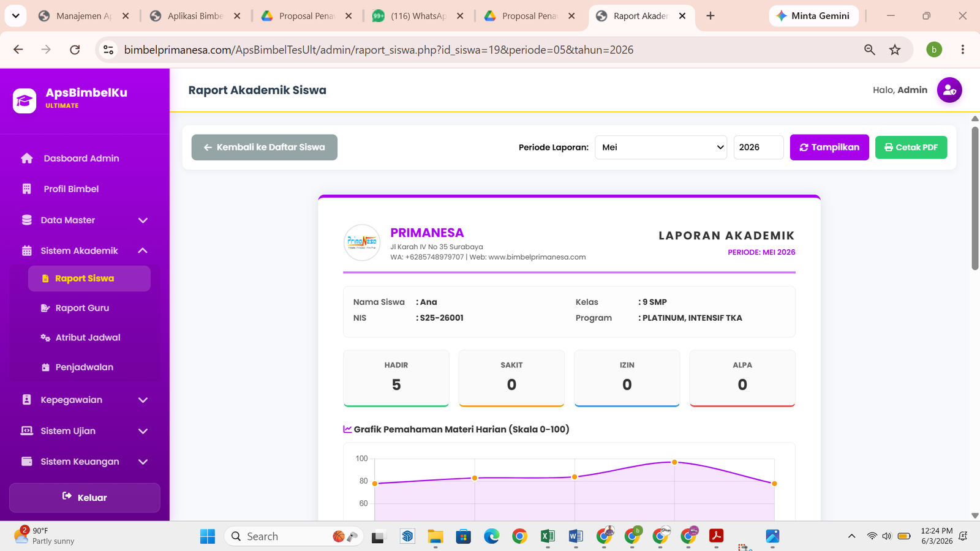
Task: Open Windows Start menu
Action: tap(208, 536)
